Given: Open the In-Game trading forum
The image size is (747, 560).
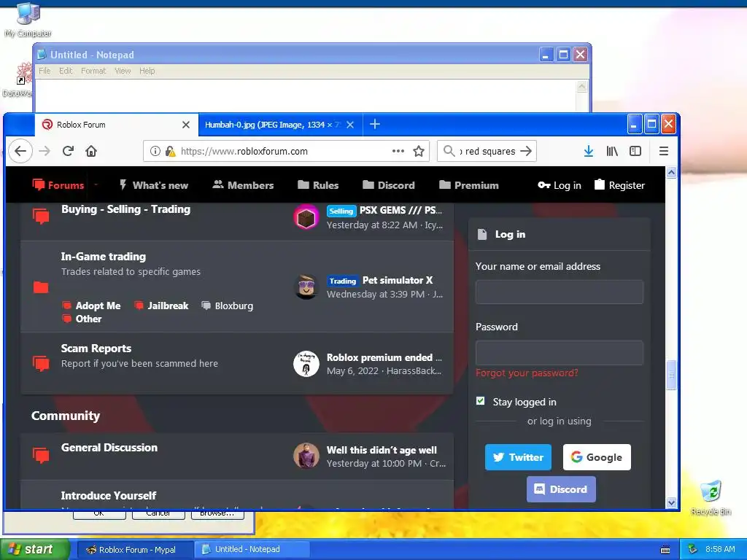Looking at the screenshot, I should click(104, 256).
